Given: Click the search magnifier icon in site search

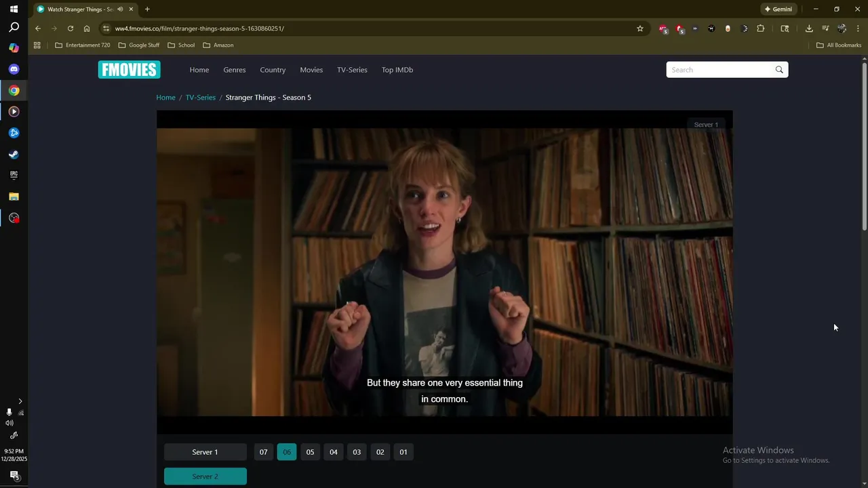Looking at the screenshot, I should 779,70.
